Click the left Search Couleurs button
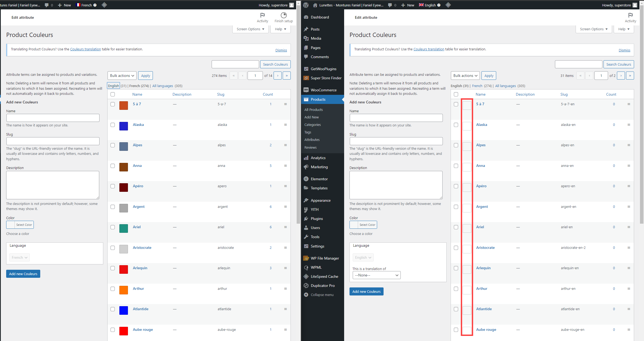 pos(275,64)
